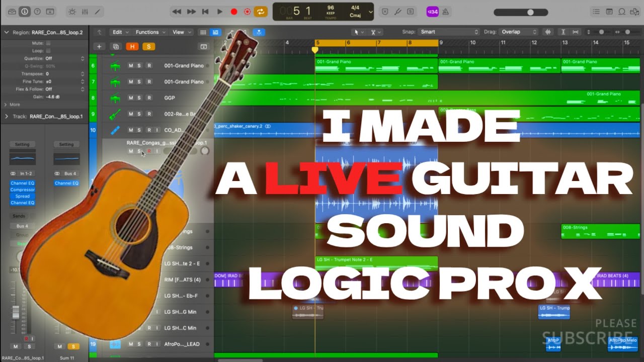Toggle the blue Show Automation button
The width and height of the screenshot is (644, 362).
215,32
